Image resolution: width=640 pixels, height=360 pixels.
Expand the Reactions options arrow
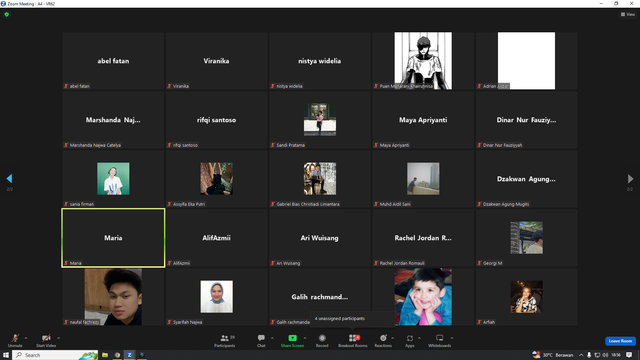[x=393, y=338]
